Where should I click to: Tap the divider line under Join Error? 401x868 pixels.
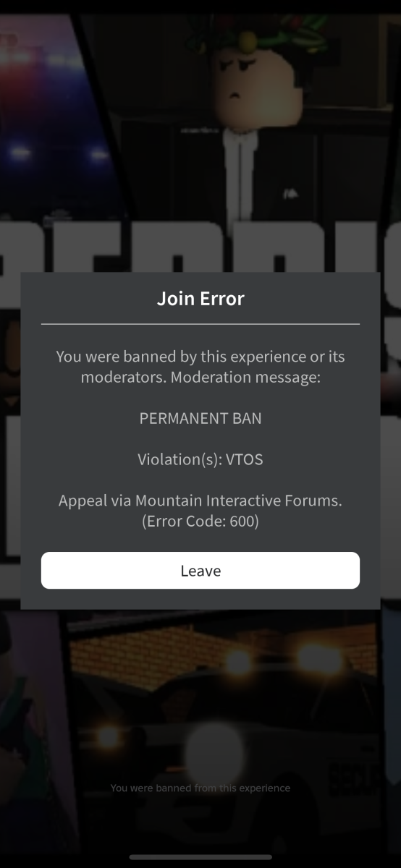(200, 324)
